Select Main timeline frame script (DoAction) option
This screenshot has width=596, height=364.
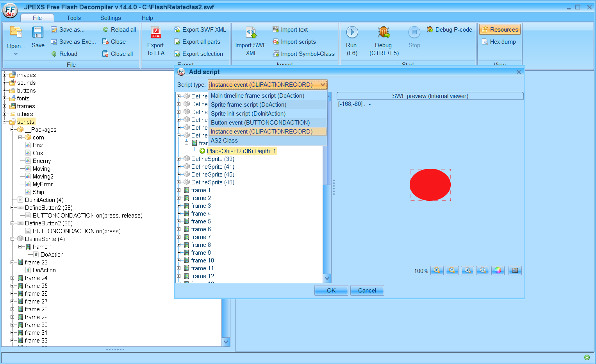[268, 96]
